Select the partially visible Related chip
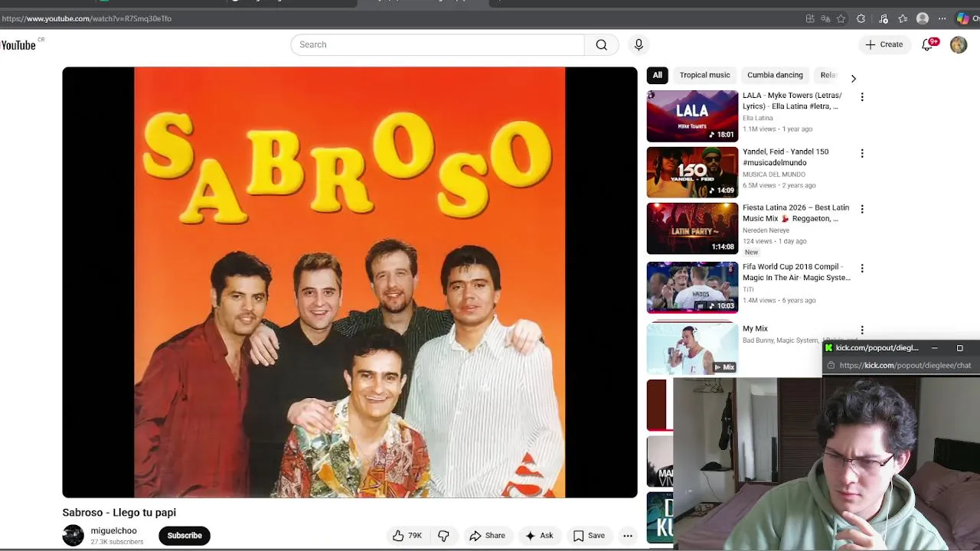 [828, 75]
